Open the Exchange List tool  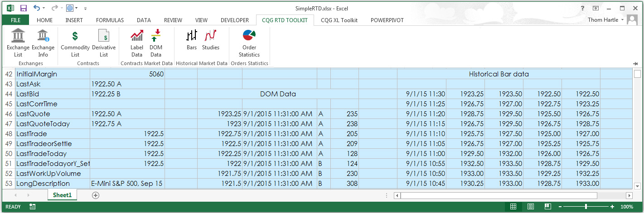pos(18,43)
